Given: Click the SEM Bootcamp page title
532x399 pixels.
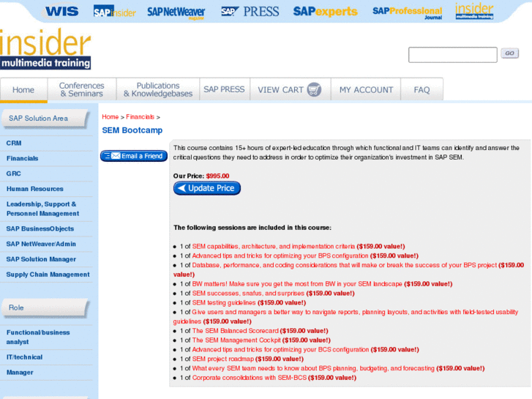Looking at the screenshot, I should pyautogui.click(x=132, y=130).
